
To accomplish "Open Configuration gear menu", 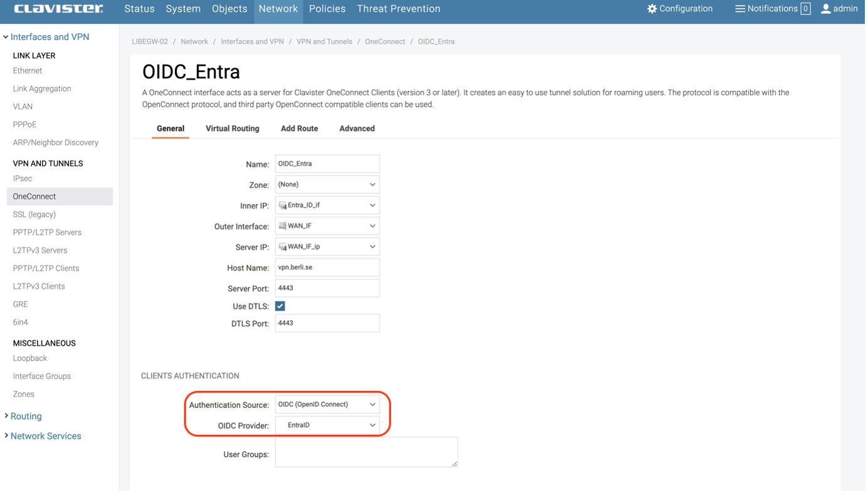I will click(x=680, y=9).
